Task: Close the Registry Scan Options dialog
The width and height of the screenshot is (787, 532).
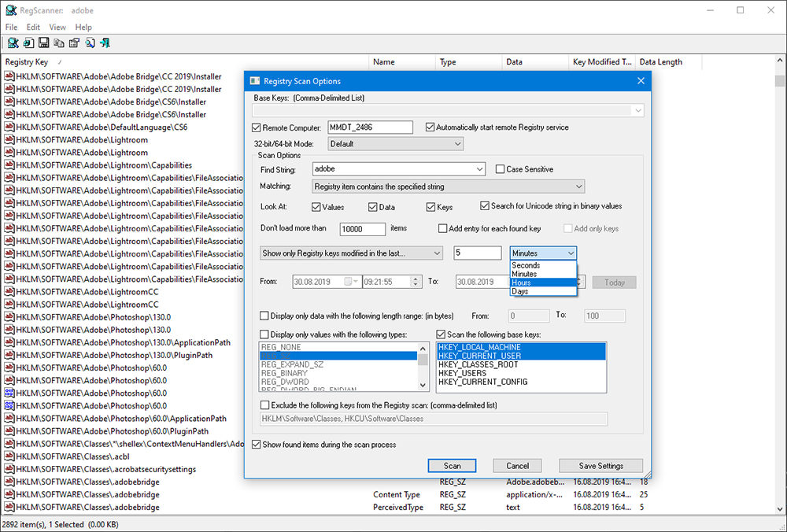Action: click(x=641, y=81)
